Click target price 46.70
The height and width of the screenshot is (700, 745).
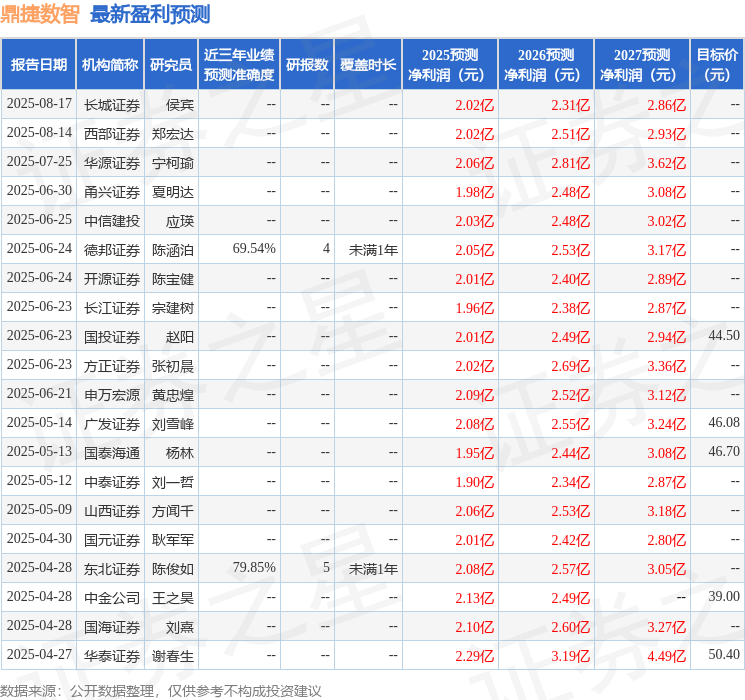[724, 451]
